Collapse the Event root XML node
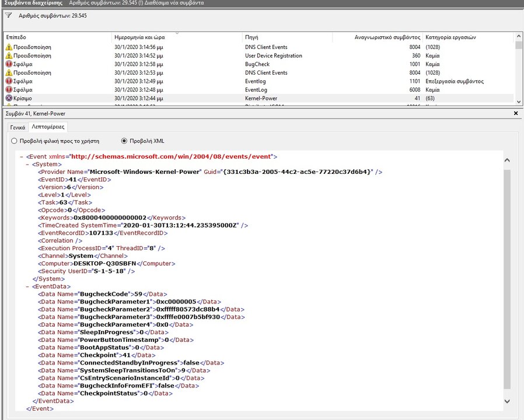 click(x=22, y=157)
